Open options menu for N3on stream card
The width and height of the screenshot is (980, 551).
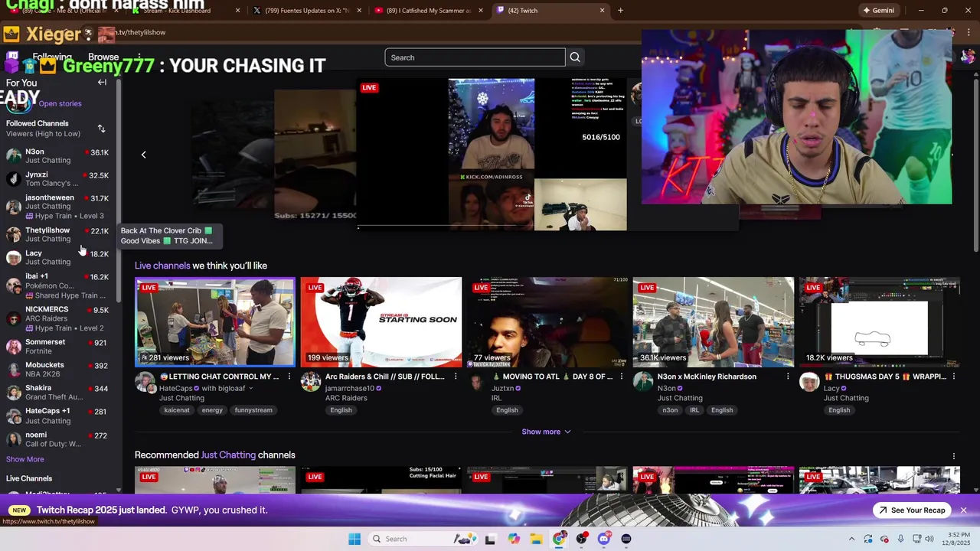[788, 377]
